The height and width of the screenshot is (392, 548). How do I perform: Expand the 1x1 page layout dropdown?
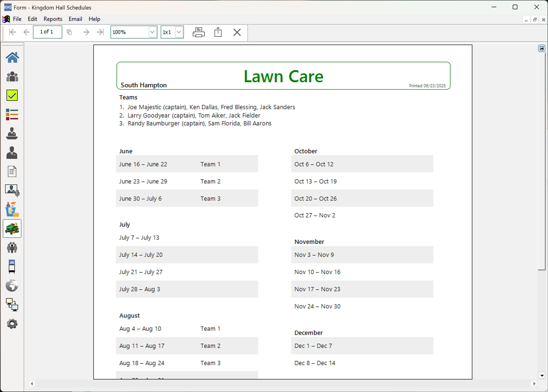pos(179,32)
